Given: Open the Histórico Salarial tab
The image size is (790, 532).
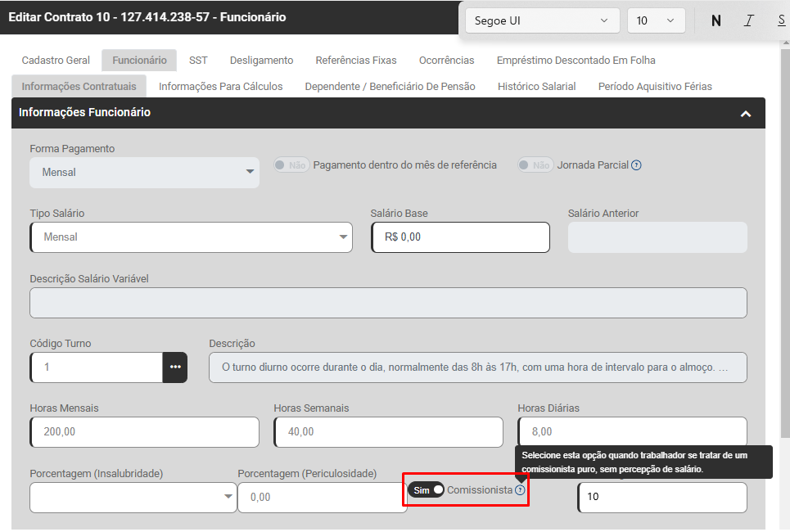Looking at the screenshot, I should tap(536, 87).
